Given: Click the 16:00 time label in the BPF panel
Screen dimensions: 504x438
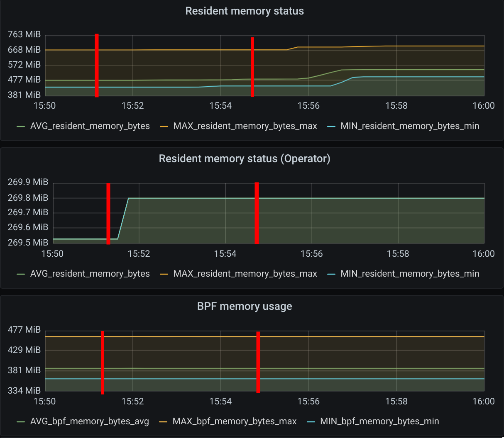Looking at the screenshot, I should click(484, 401).
